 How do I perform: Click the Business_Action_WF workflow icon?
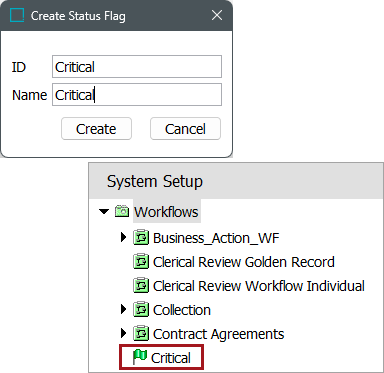141,238
